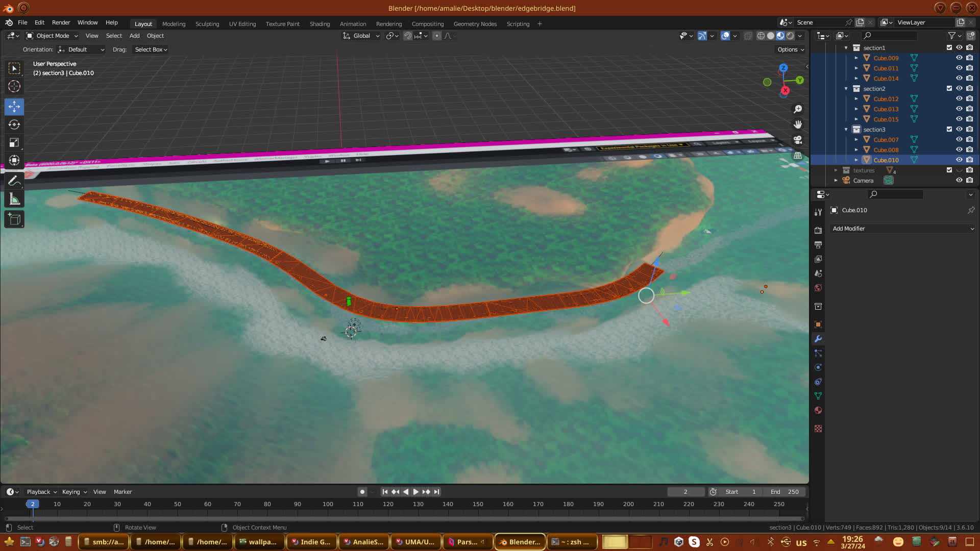Collapse the section1 collection
The image size is (980, 551).
click(x=846, y=48)
